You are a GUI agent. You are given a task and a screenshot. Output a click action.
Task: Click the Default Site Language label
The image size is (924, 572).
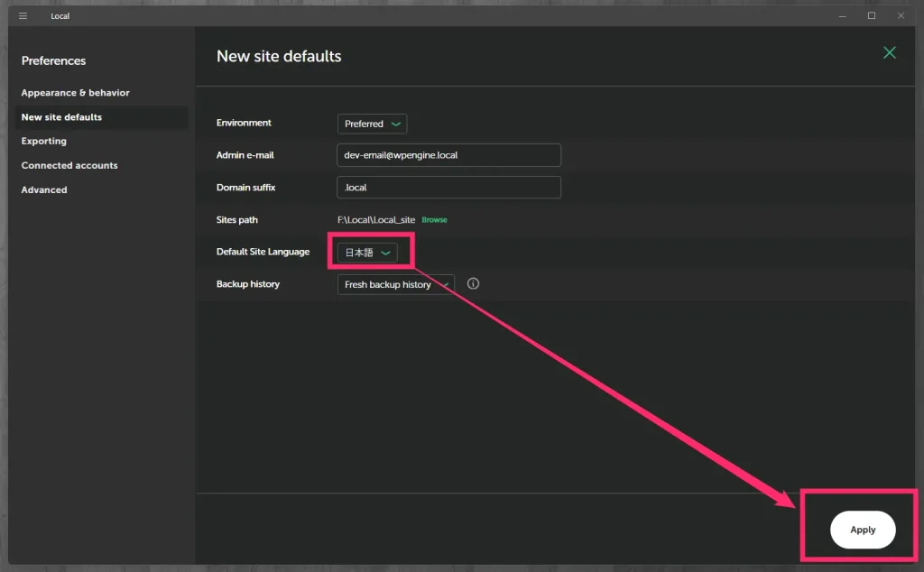[x=263, y=252]
